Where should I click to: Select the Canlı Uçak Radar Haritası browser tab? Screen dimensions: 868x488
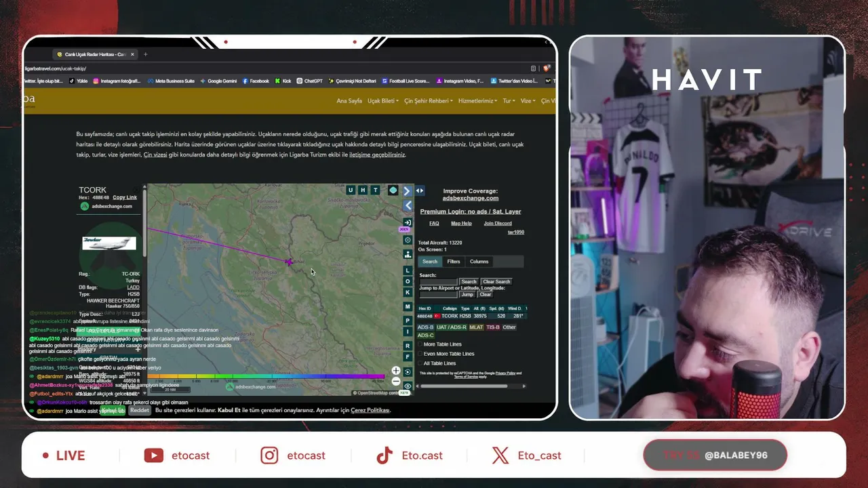click(x=95, y=54)
